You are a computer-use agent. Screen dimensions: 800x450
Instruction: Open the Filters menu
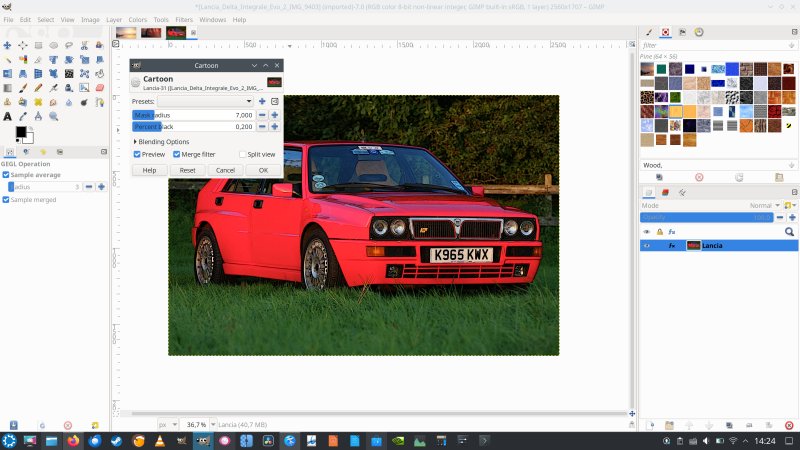[x=184, y=19]
